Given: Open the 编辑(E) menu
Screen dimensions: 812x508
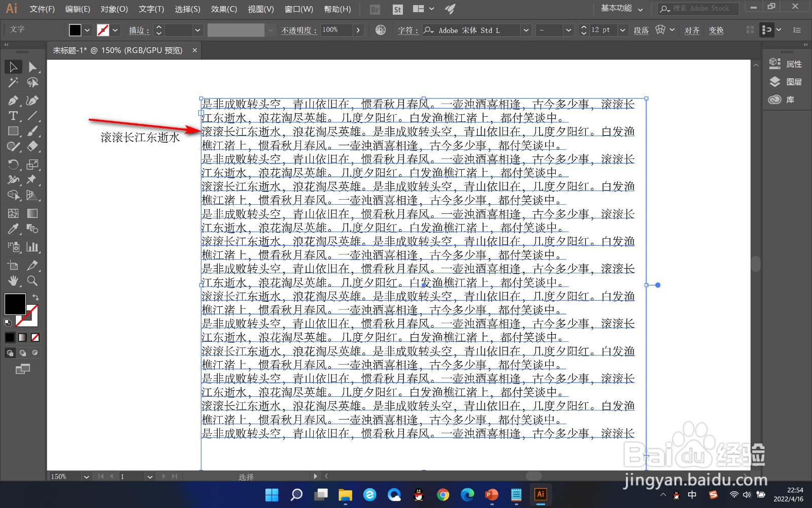Looking at the screenshot, I should [x=78, y=9].
